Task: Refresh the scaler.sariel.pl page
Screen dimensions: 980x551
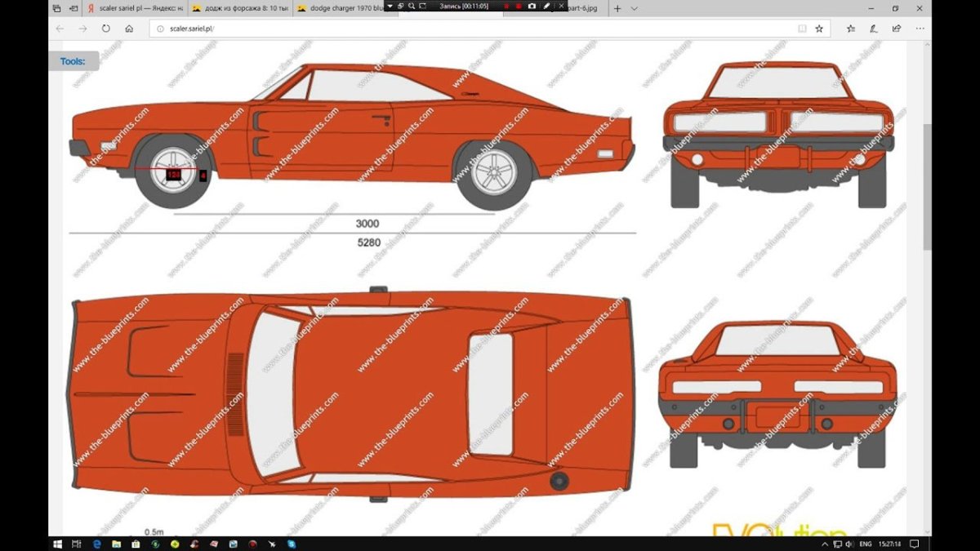Action: (x=106, y=27)
